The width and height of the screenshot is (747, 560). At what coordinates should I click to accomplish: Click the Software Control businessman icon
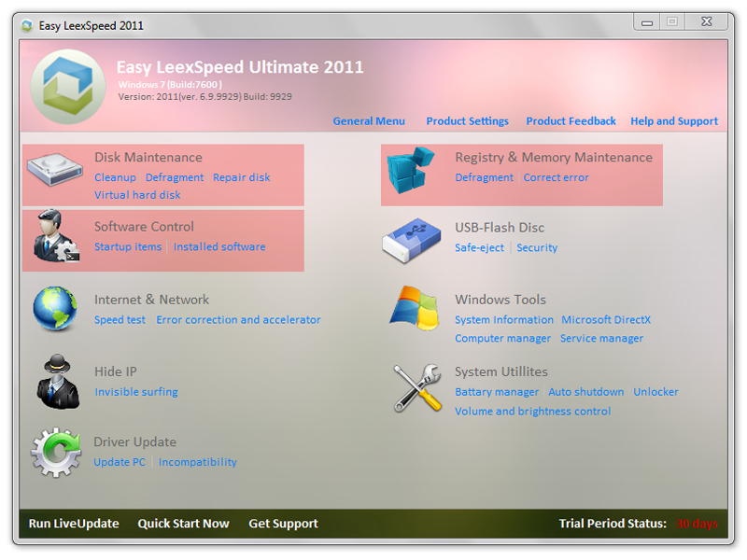(56, 235)
